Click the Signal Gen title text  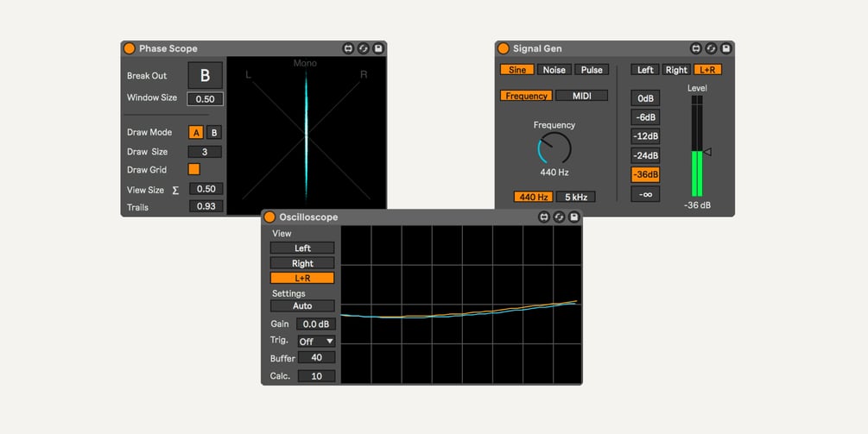pyautogui.click(x=537, y=48)
